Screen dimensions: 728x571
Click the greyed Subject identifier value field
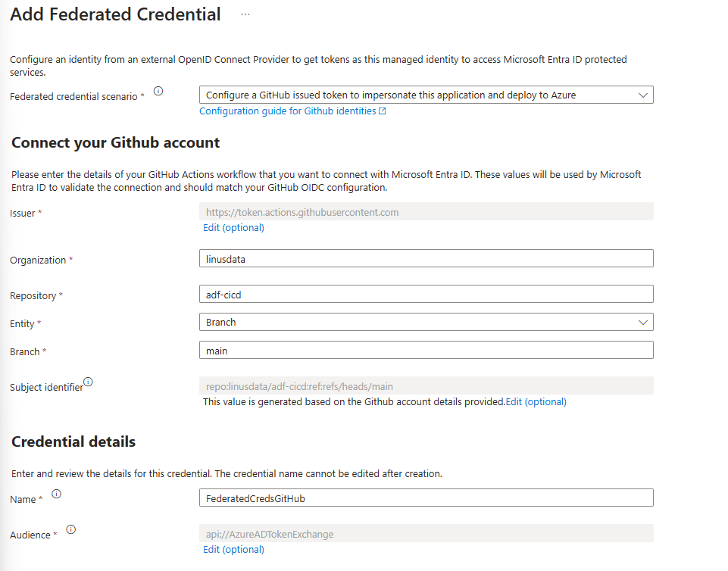coord(426,386)
